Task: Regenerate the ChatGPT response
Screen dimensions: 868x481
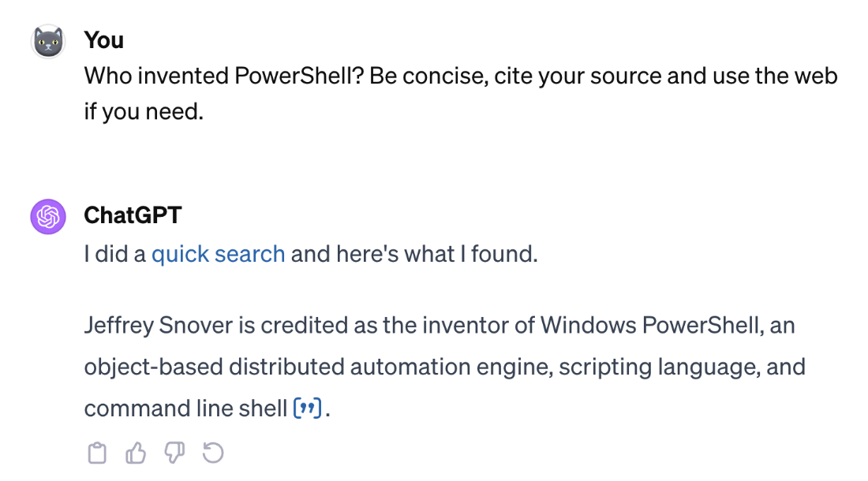Action: (213, 453)
